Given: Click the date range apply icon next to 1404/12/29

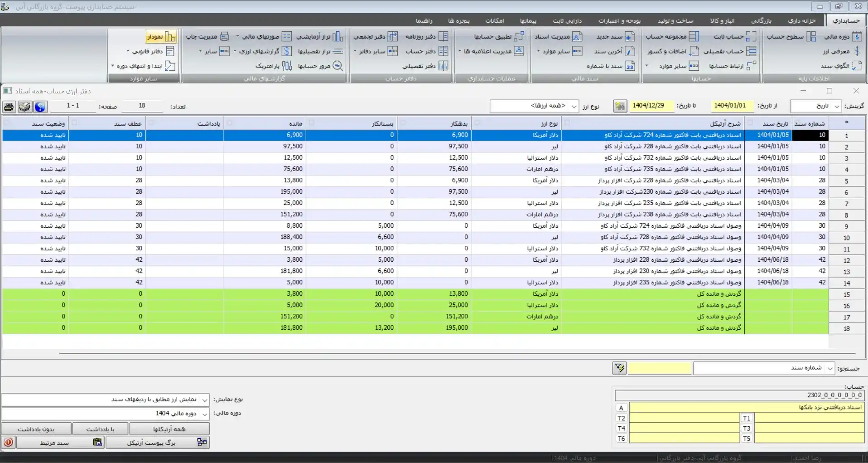Looking at the screenshot, I should [620, 106].
